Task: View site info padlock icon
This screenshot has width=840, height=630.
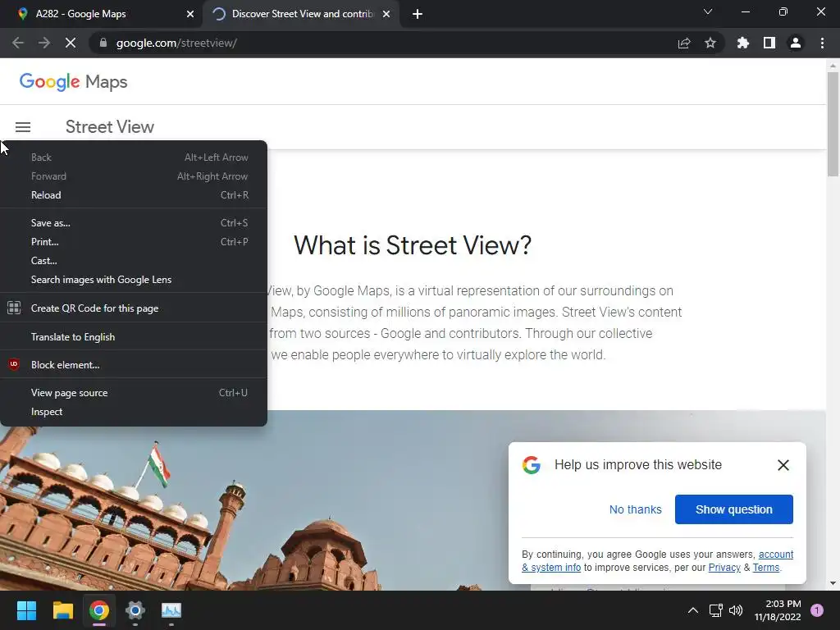Action: pyautogui.click(x=103, y=43)
